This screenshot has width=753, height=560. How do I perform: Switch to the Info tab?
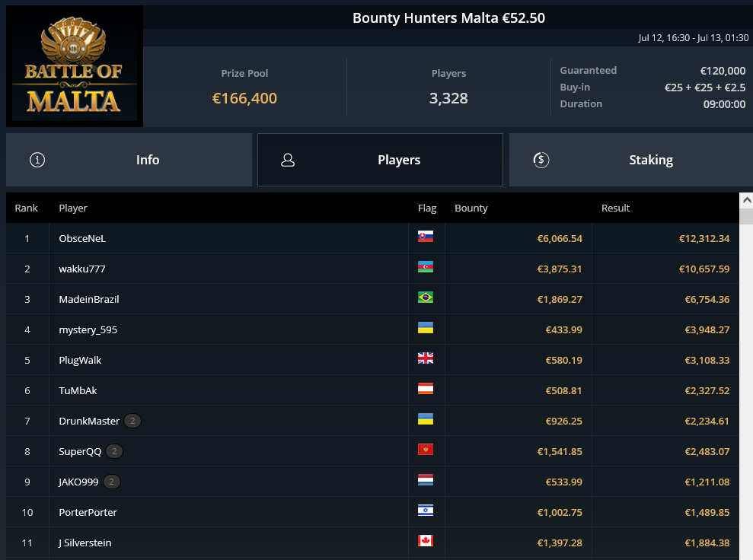(x=129, y=160)
